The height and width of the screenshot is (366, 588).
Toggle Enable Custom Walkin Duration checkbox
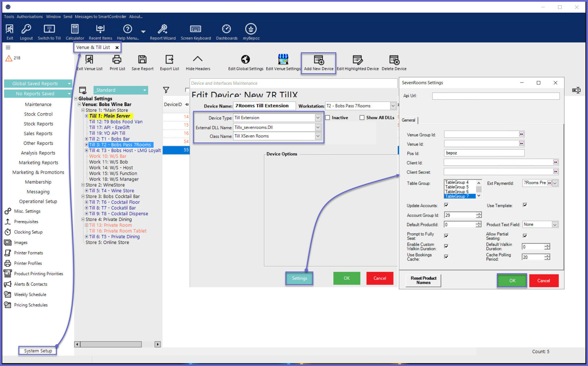coord(446,246)
